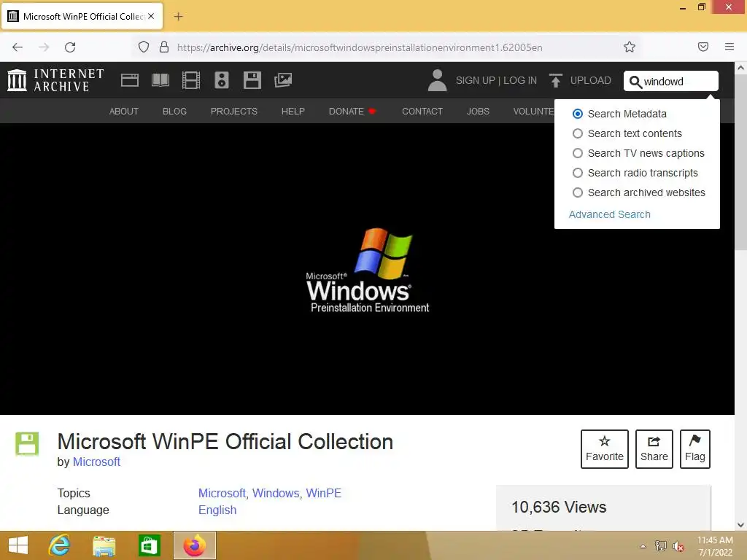Click the upload arrow icon
The height and width of the screenshot is (560, 747).
(555, 80)
